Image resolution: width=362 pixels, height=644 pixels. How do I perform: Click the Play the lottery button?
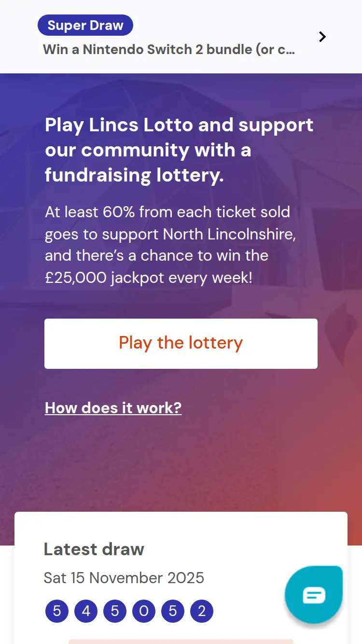point(181,343)
